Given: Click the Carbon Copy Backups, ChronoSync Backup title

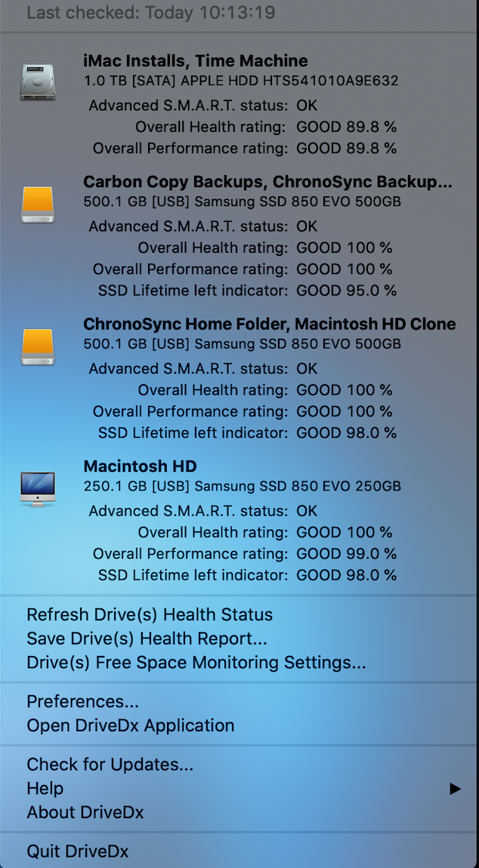Looking at the screenshot, I should (267, 182).
